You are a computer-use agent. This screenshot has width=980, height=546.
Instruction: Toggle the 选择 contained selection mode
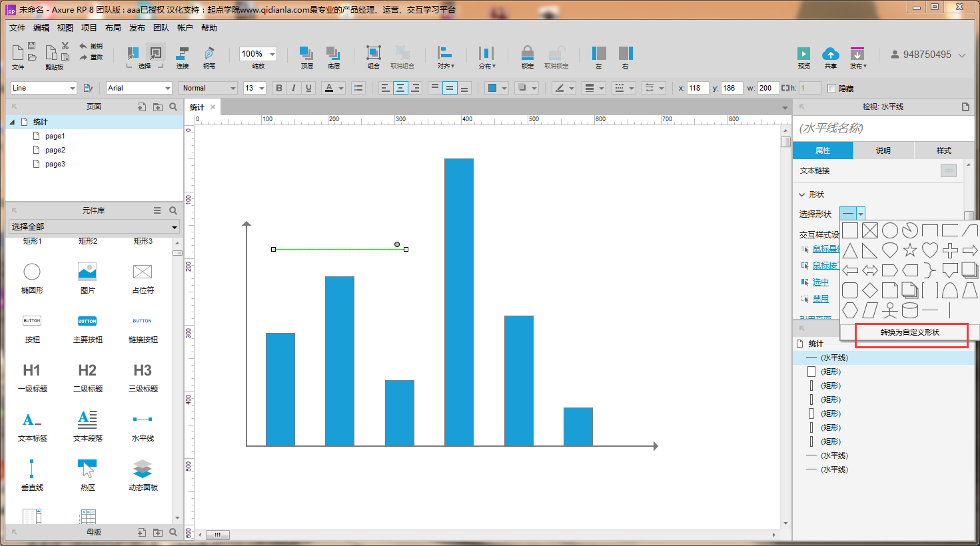(155, 53)
